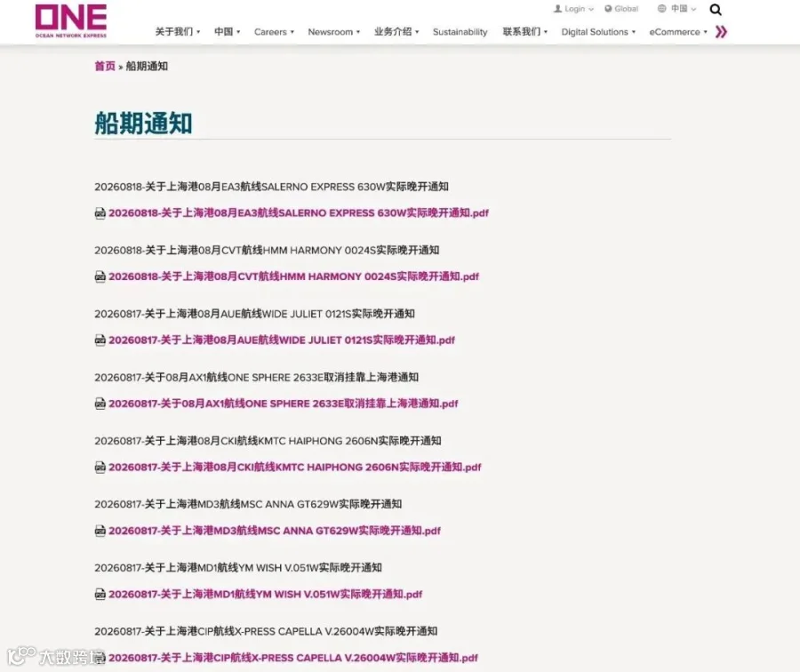This screenshot has width=800, height=672.
Task: Open KMTC HAIPHONG 2606N 实际晚开通知.pdf link
Action: (295, 467)
